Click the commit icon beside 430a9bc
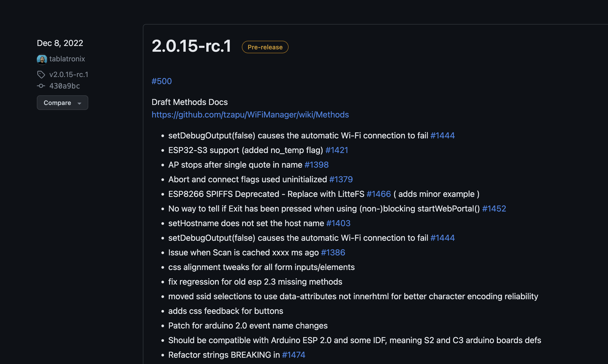The image size is (608, 364). click(41, 86)
